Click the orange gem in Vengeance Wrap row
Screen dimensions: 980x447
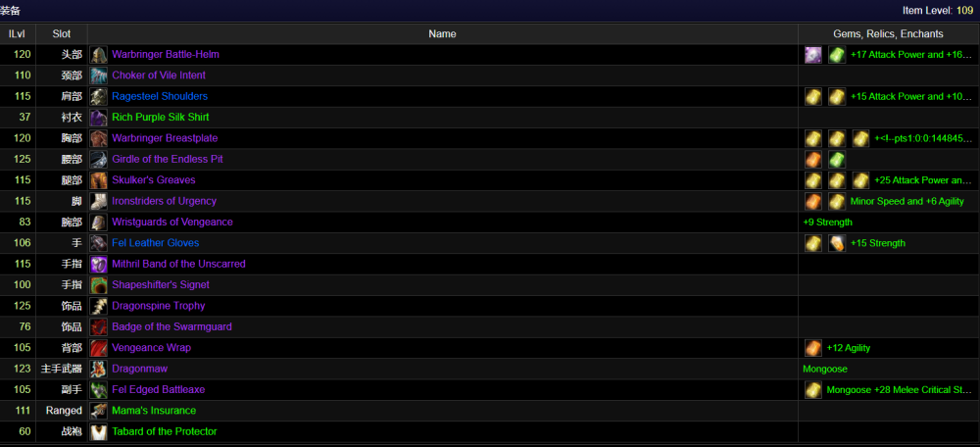[x=813, y=348]
